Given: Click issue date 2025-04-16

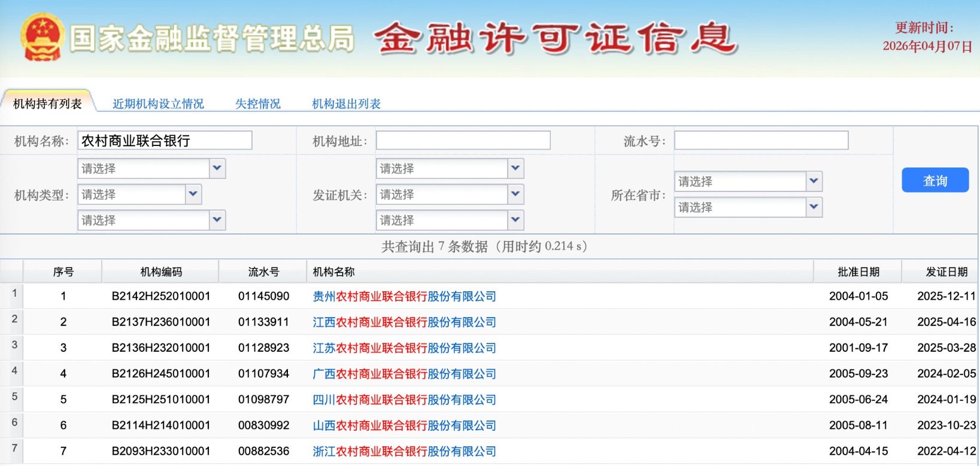Looking at the screenshot, I should (946, 322).
